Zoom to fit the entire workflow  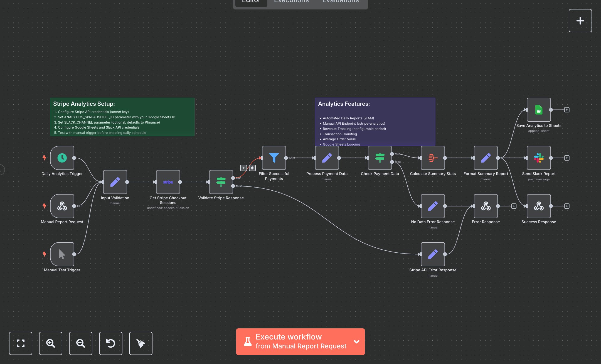click(20, 343)
